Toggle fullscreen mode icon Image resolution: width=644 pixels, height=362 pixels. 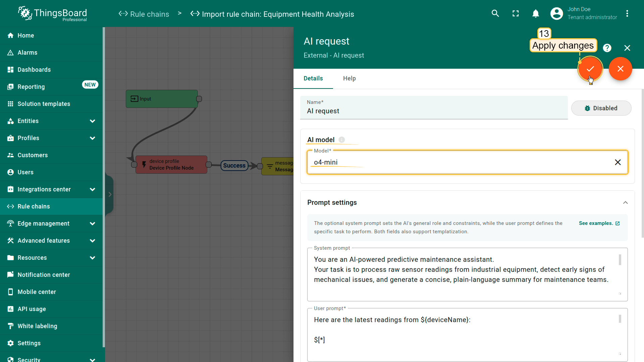pos(516,13)
